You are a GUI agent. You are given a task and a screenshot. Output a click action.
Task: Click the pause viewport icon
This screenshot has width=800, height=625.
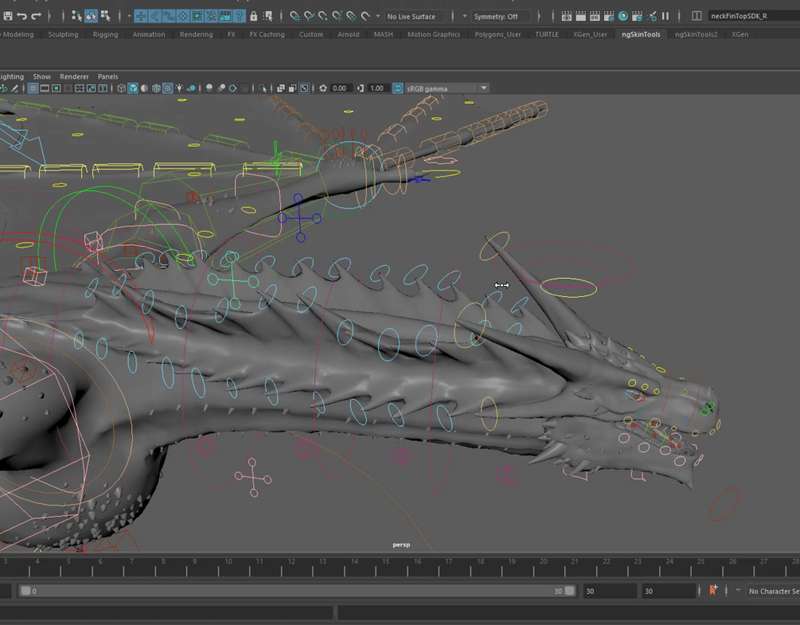tap(665, 16)
